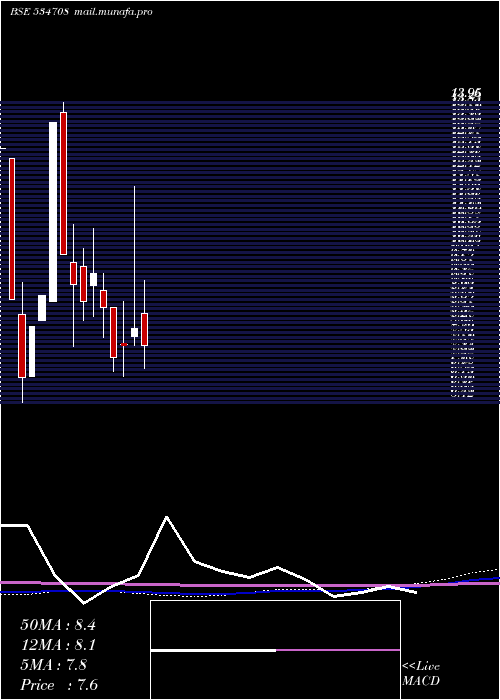Click the tallest red candlestick at the chart peak
The height and width of the screenshot is (700, 500).
coord(63,183)
